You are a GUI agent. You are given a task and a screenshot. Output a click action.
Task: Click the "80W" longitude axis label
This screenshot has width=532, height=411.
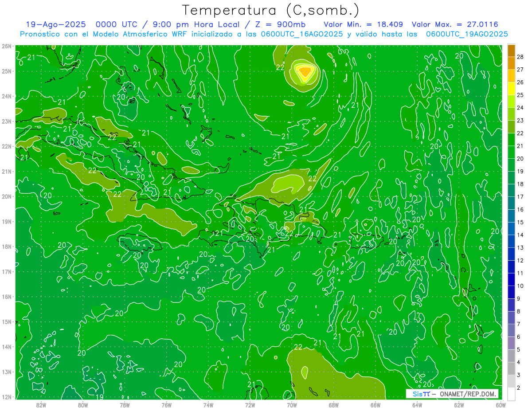[83, 405]
